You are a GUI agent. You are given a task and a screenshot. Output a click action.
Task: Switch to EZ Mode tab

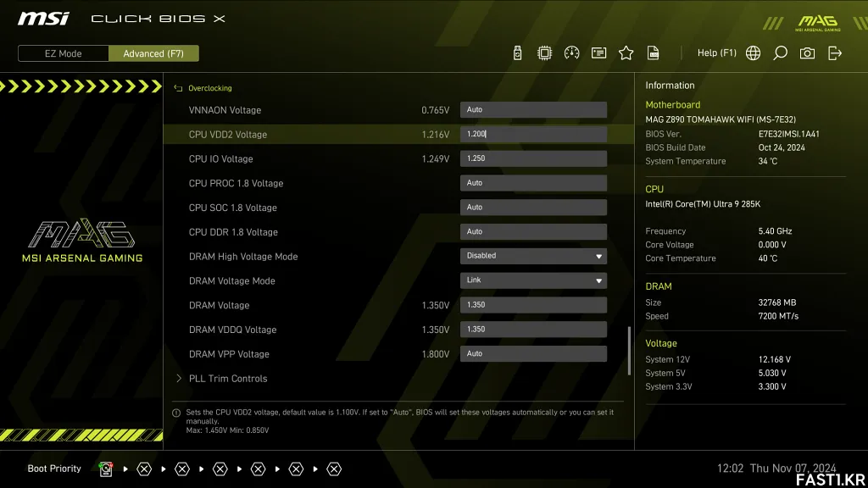click(x=63, y=53)
